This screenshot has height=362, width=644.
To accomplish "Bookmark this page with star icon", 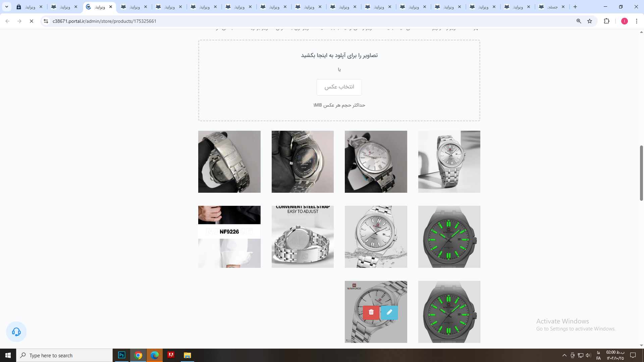I will (x=590, y=21).
